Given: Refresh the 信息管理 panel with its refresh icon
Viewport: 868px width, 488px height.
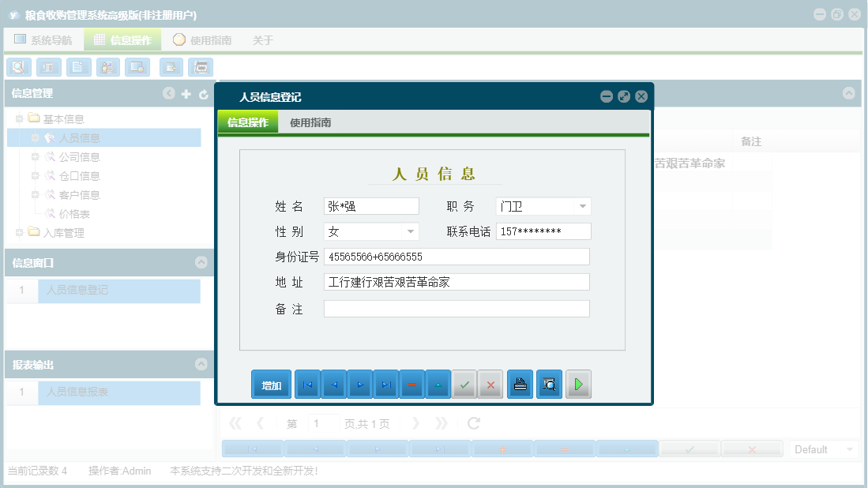Looking at the screenshot, I should coord(205,93).
